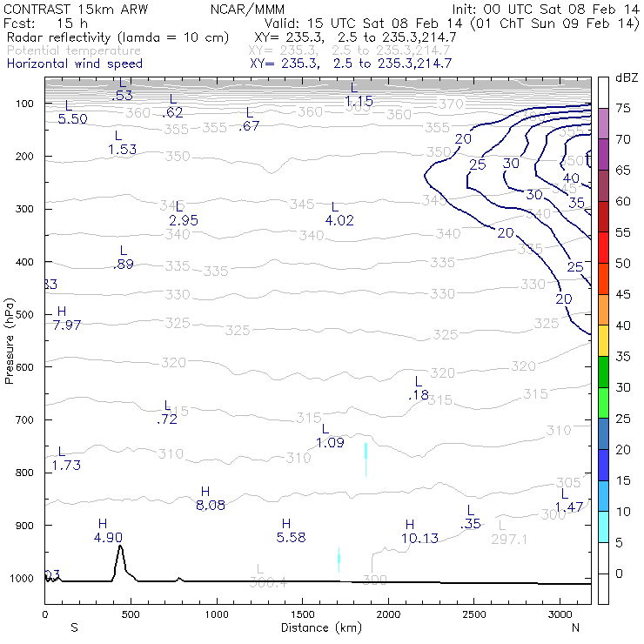
Task: Click the wind maximum value '10.13'
Action: pyautogui.click(x=419, y=538)
